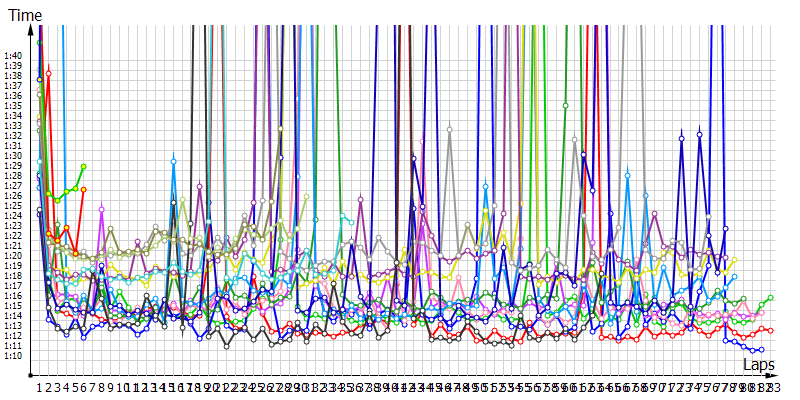Select the 1:40 tick label on Time axis
800x400 pixels.
pyautogui.click(x=12, y=56)
